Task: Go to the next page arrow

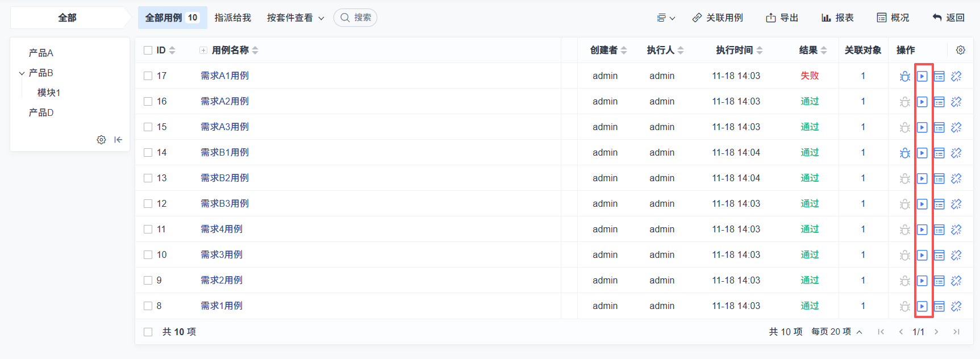Action: point(936,332)
